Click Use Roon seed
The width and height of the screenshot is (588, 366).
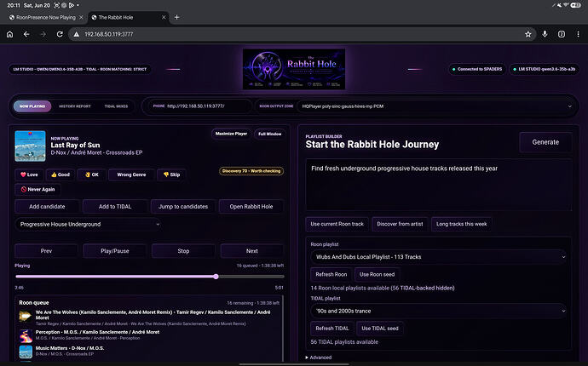coord(377,275)
